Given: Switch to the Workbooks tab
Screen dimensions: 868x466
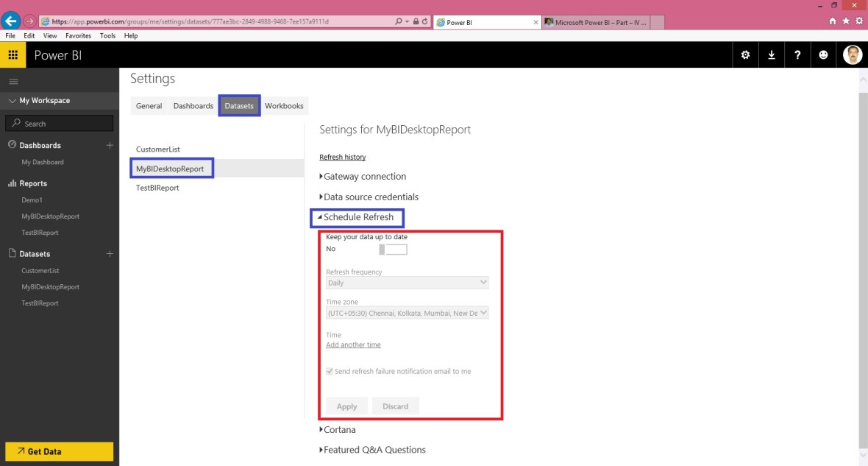Looking at the screenshot, I should (285, 105).
